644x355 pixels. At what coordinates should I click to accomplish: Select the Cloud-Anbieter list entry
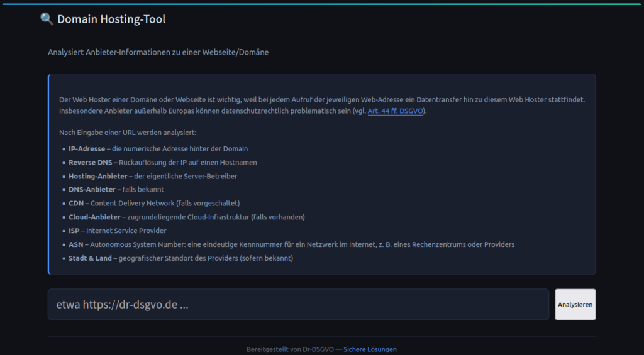94,217
